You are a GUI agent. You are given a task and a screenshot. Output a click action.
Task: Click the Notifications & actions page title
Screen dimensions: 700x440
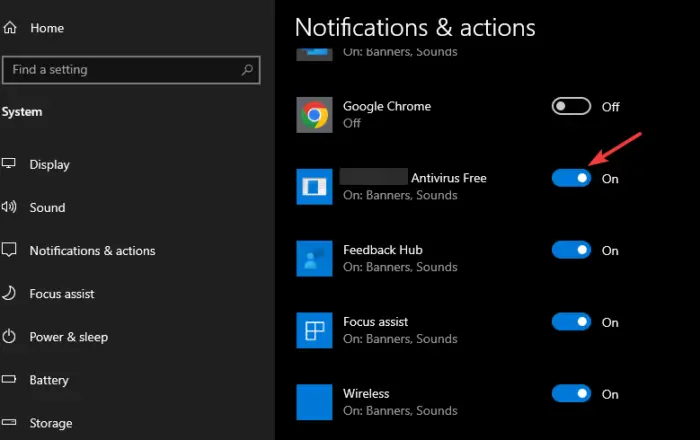point(415,28)
